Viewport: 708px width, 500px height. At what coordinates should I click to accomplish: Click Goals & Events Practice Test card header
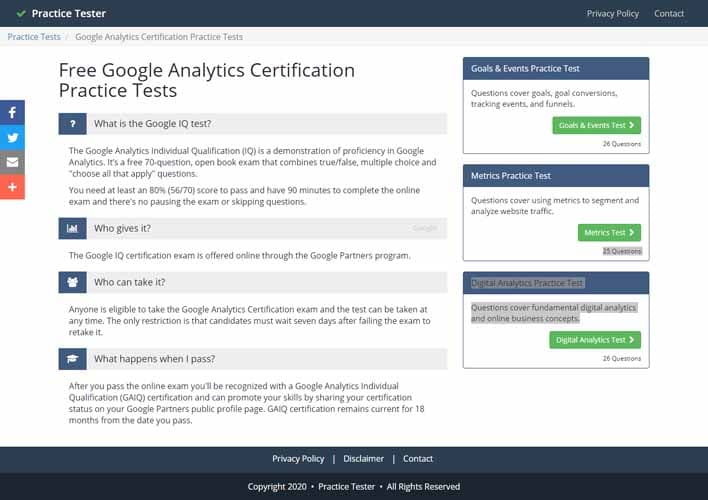(x=556, y=69)
